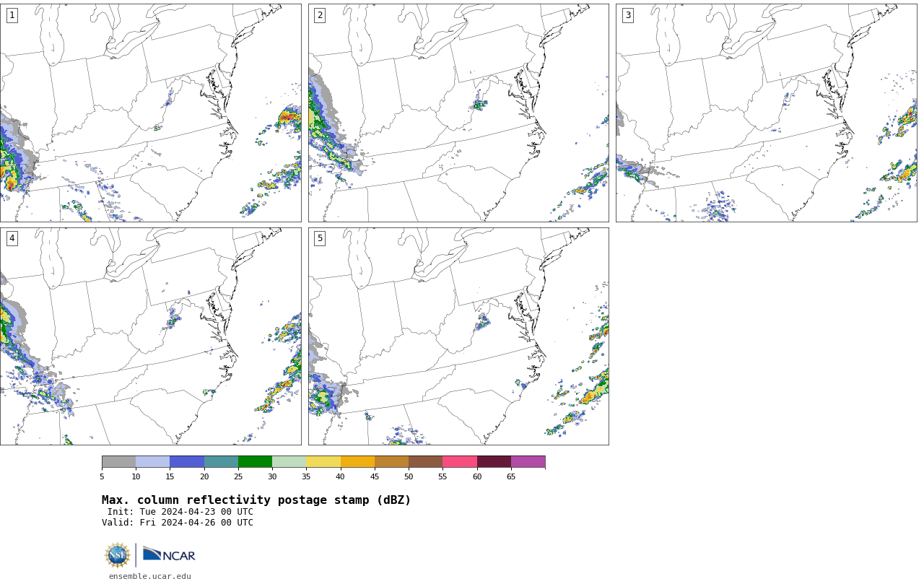Click the number 4 panel label
The width and height of the screenshot is (924, 584).
(x=12, y=238)
